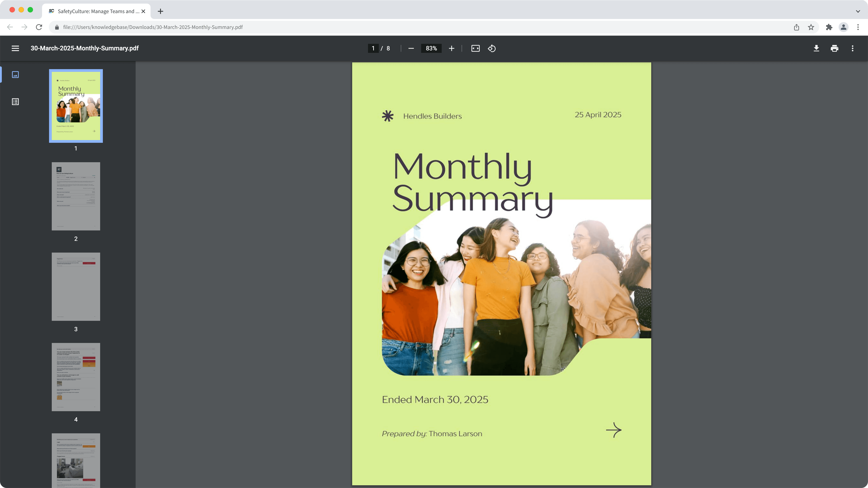The image size is (868, 488).
Task: Reload the current page
Action: pos(39,27)
